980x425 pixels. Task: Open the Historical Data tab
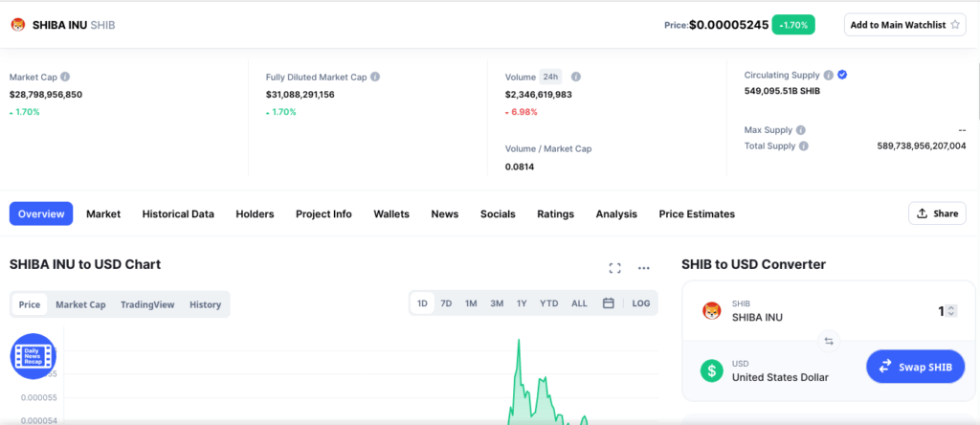(x=178, y=213)
